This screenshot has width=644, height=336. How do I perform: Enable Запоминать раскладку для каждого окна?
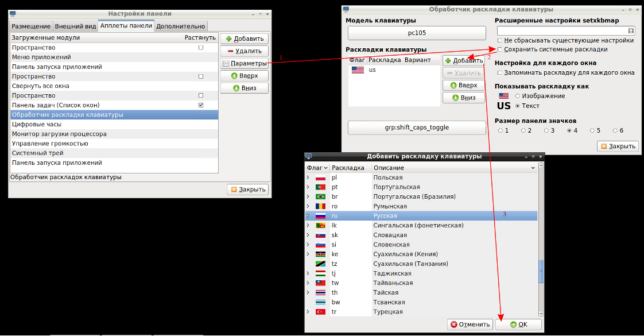click(x=500, y=73)
